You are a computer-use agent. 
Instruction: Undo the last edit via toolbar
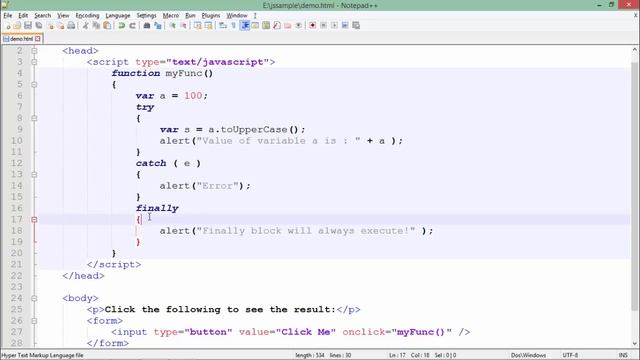point(121,26)
